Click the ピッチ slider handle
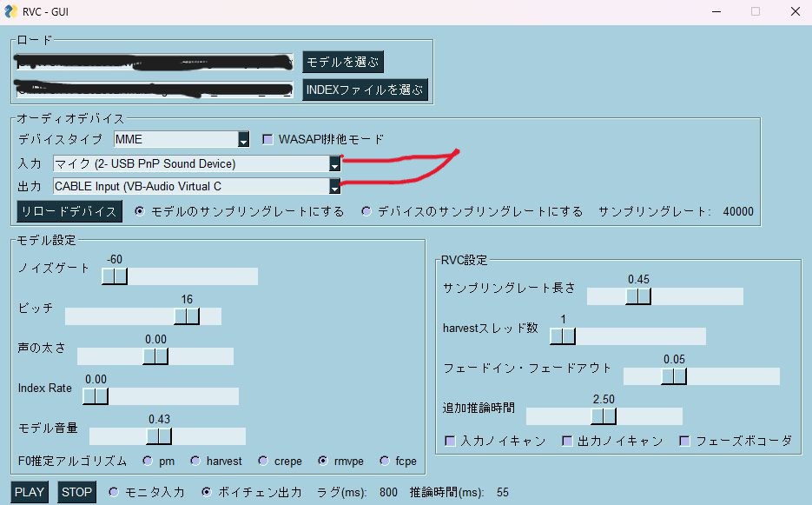This screenshot has height=505, width=812. pos(187,316)
